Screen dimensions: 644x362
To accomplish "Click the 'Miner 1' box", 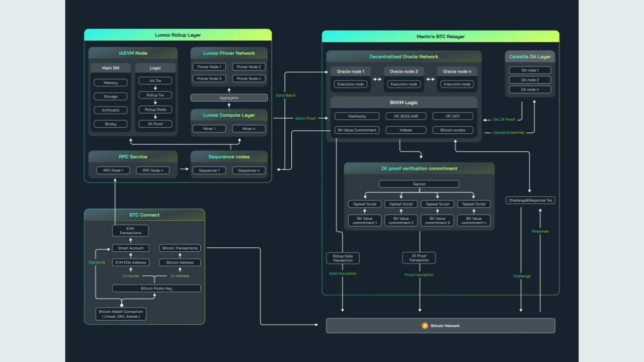I will tap(209, 129).
